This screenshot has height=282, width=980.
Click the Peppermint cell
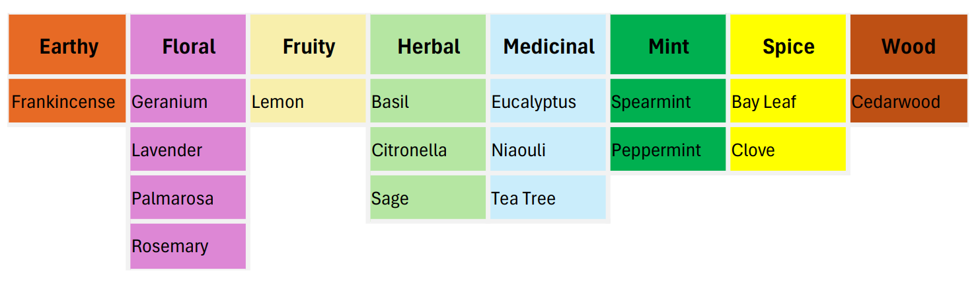(x=668, y=150)
